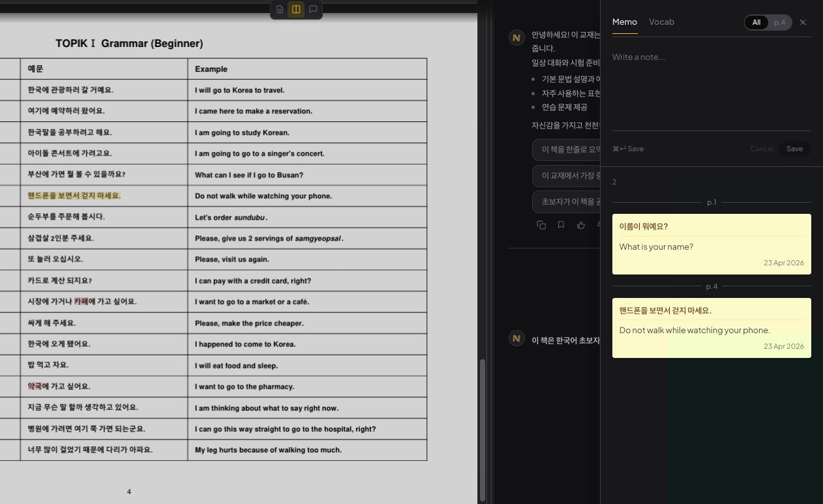The height and width of the screenshot is (504, 823).
Task: Thumbs up the chat response
Action: [581, 225]
